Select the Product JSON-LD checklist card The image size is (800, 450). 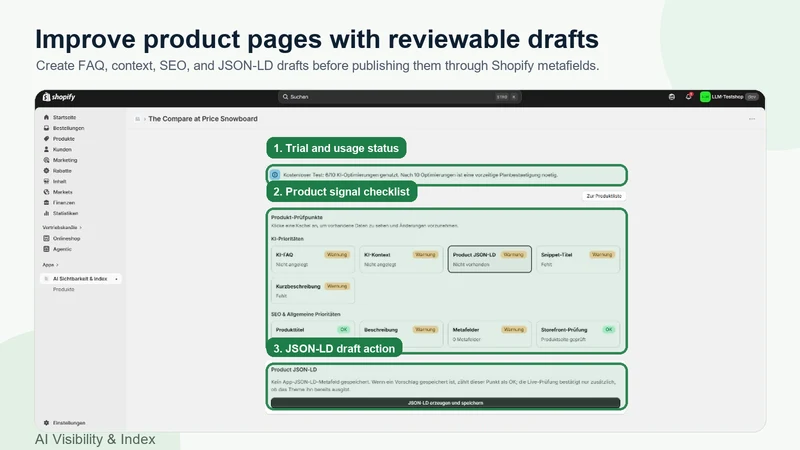490,259
